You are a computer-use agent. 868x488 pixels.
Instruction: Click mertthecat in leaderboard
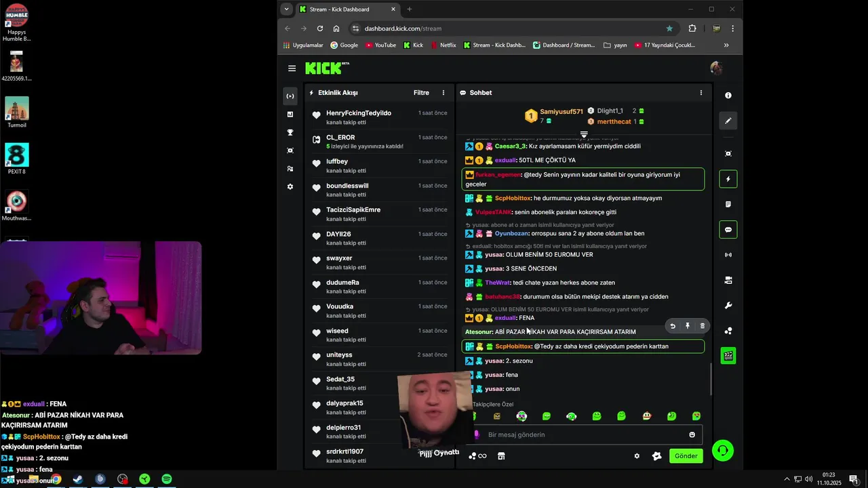[x=614, y=121]
